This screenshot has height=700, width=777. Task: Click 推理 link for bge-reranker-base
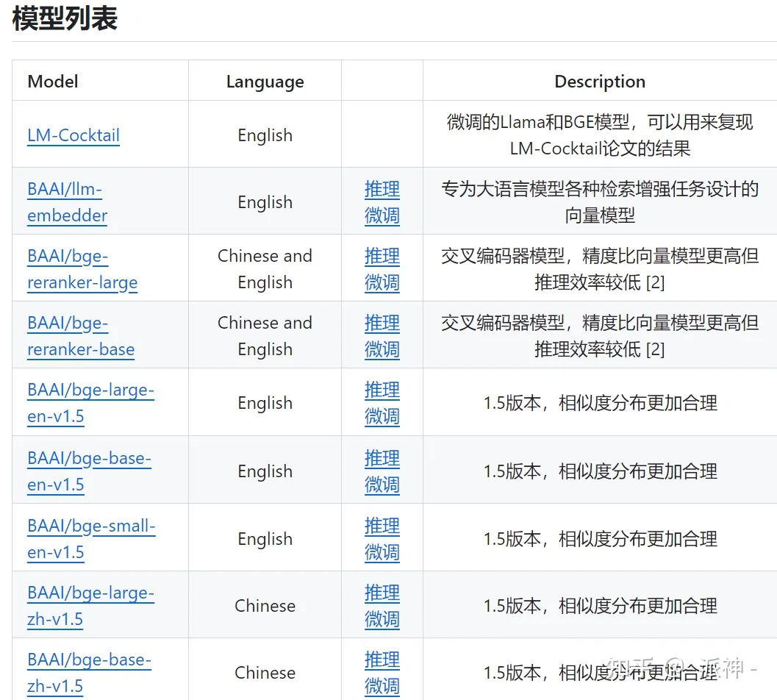click(x=382, y=324)
